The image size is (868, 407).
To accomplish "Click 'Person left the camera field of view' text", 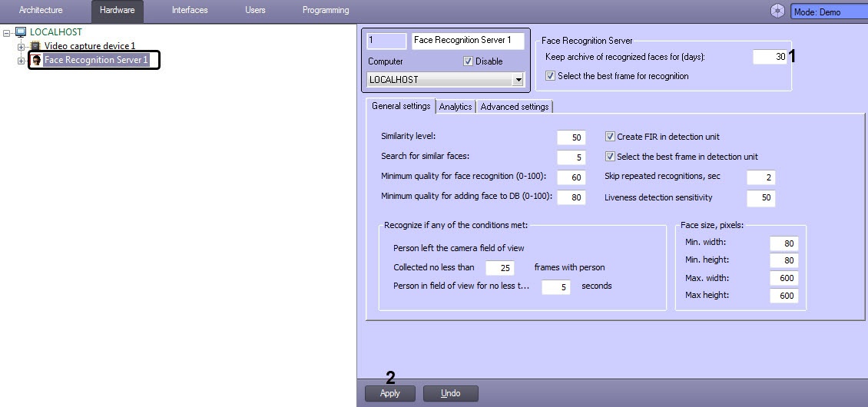I will click(x=459, y=248).
